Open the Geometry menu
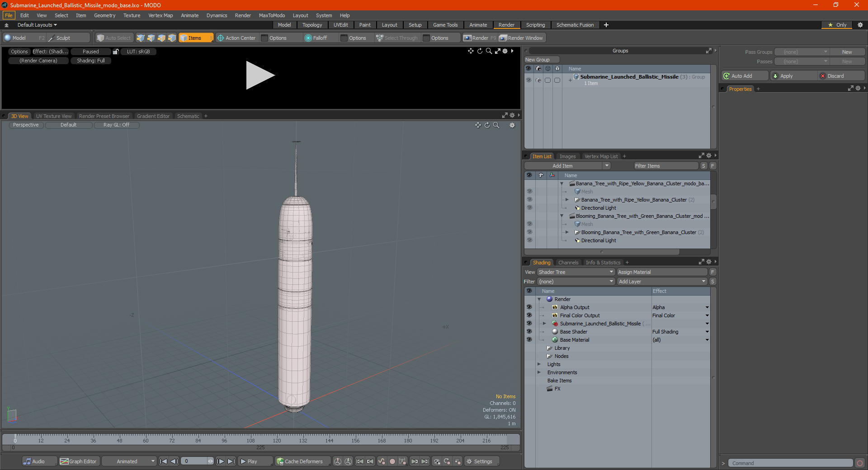 click(x=104, y=15)
